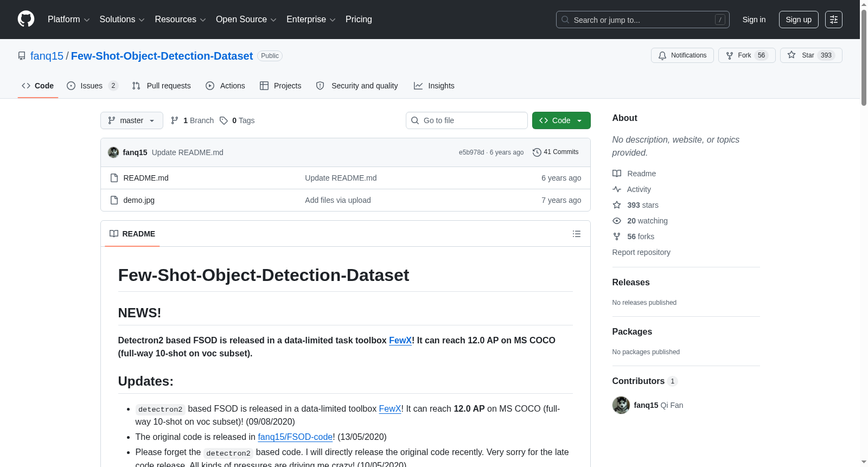Click the demo.jpg file icon
The height and width of the screenshot is (467, 868).
click(114, 200)
